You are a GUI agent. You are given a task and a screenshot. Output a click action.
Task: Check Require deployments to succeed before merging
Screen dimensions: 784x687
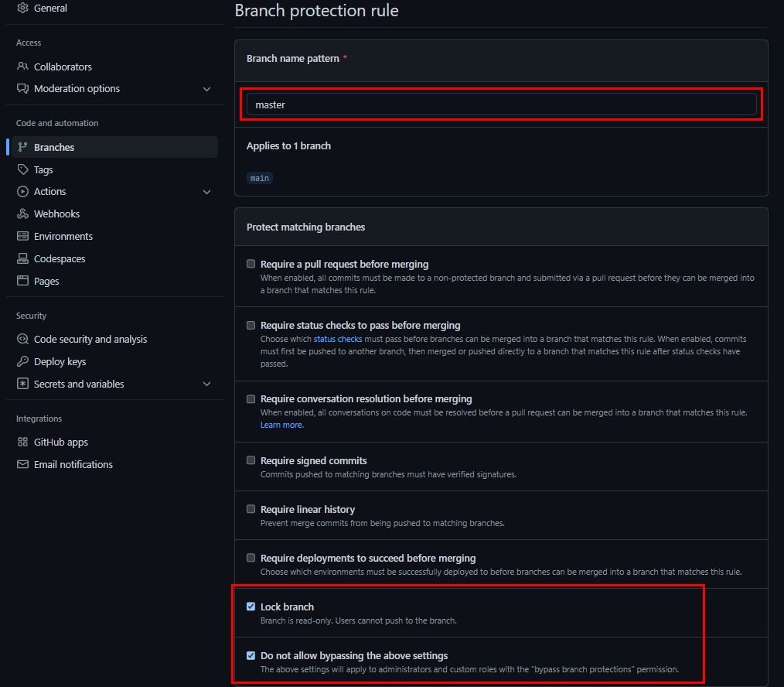[251, 558]
